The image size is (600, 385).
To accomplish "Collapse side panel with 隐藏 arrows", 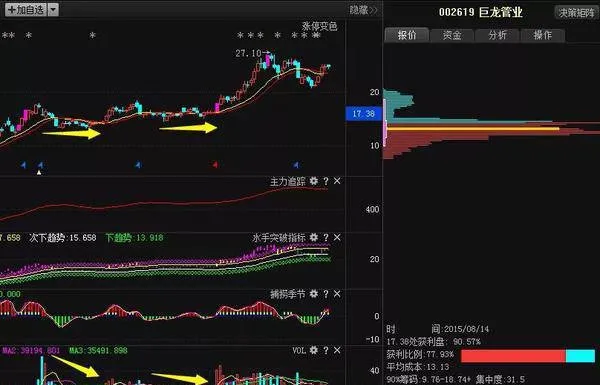I will [363, 10].
